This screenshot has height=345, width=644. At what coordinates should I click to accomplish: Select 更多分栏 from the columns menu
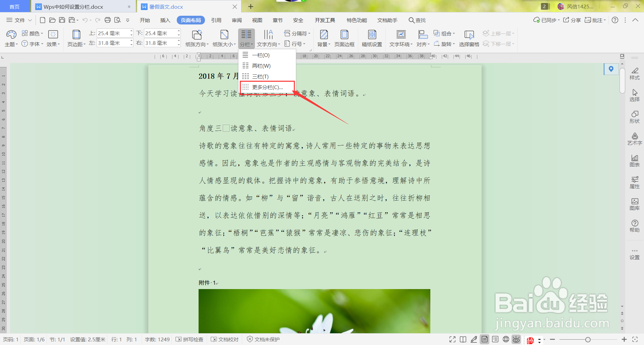pyautogui.click(x=267, y=87)
